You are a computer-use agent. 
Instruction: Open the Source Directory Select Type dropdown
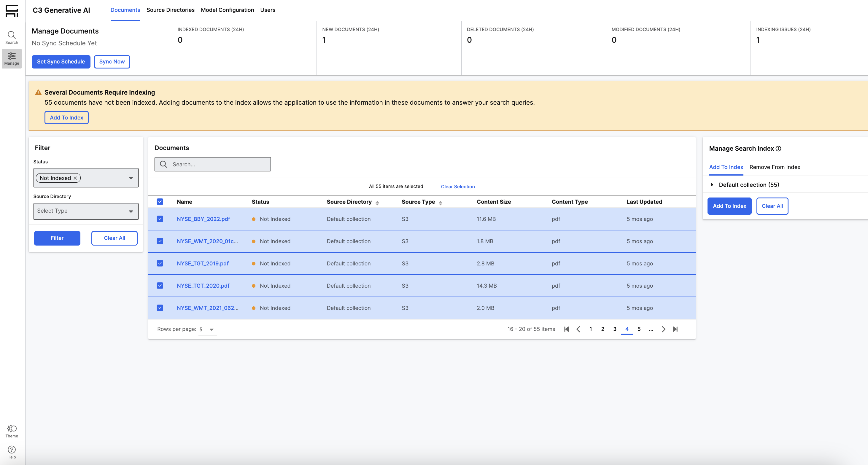(86, 211)
